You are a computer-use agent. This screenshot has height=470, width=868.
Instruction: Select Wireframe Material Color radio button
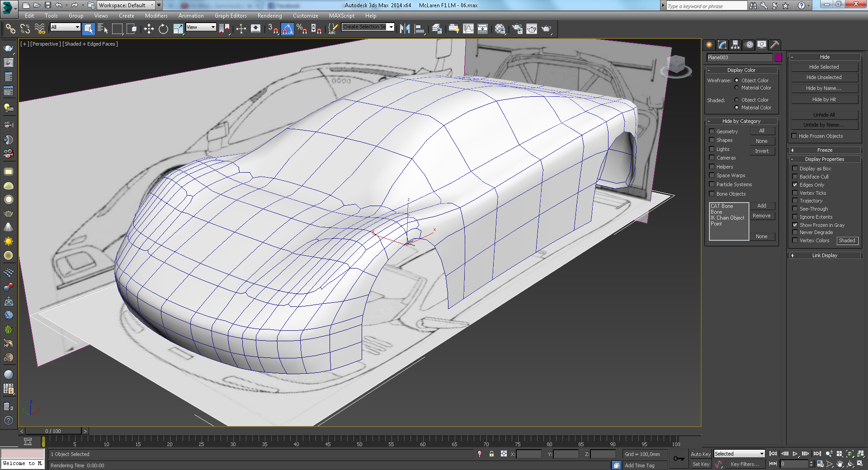coord(736,88)
